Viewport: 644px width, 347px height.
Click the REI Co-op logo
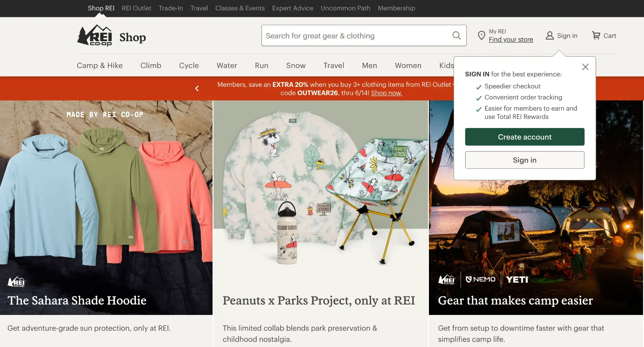(95, 36)
